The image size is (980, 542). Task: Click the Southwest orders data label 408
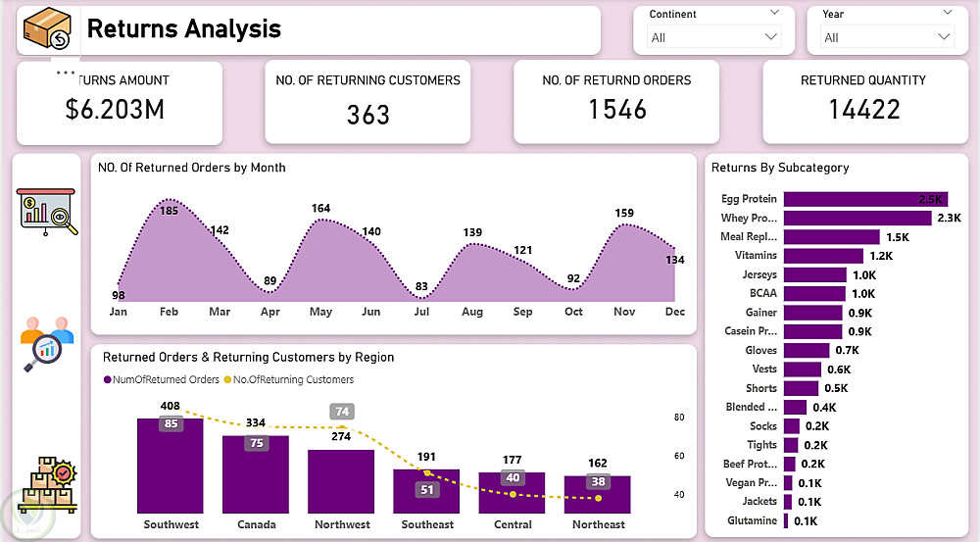170,406
